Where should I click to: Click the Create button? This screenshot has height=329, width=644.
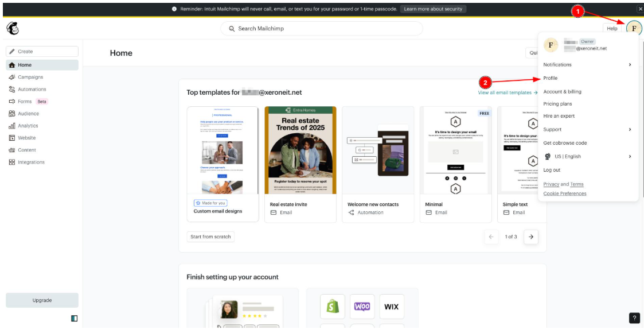click(42, 52)
